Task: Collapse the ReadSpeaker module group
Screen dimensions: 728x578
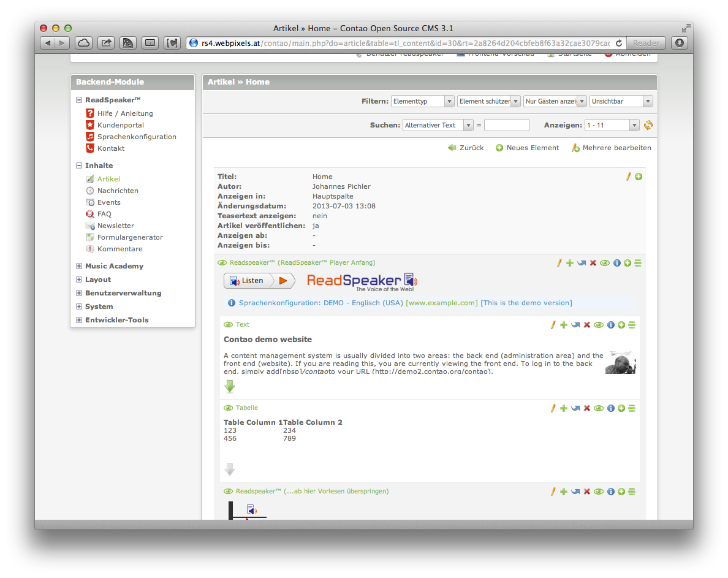Action: click(79, 100)
